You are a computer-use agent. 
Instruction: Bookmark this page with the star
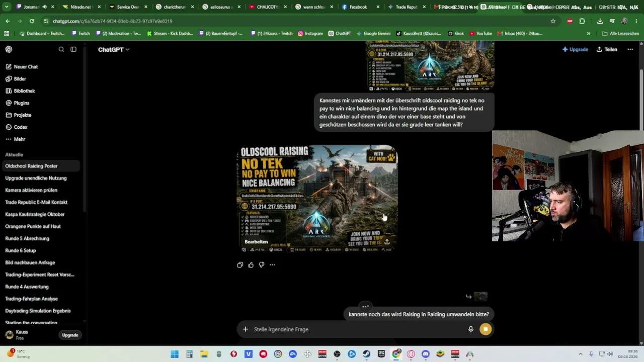click(x=553, y=21)
